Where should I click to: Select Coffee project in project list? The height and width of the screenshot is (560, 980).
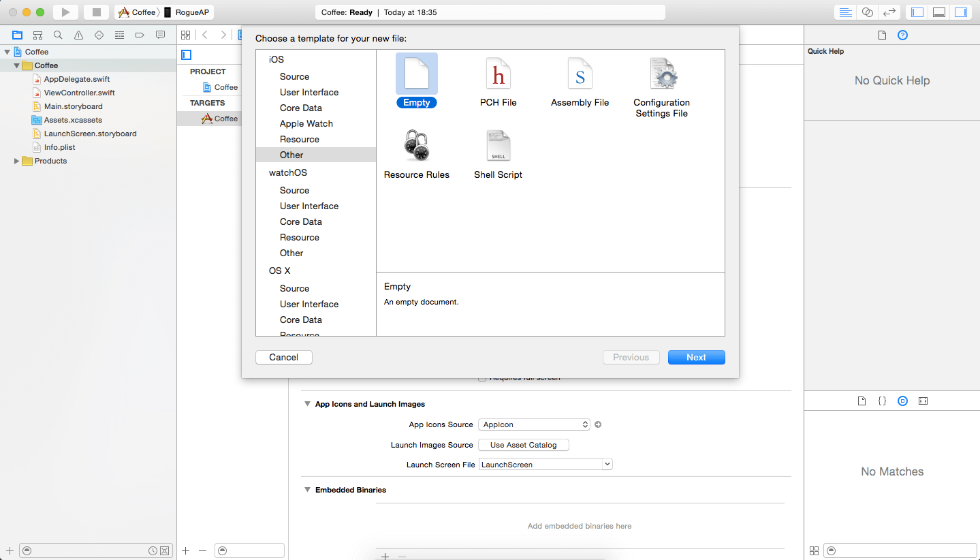click(x=220, y=87)
